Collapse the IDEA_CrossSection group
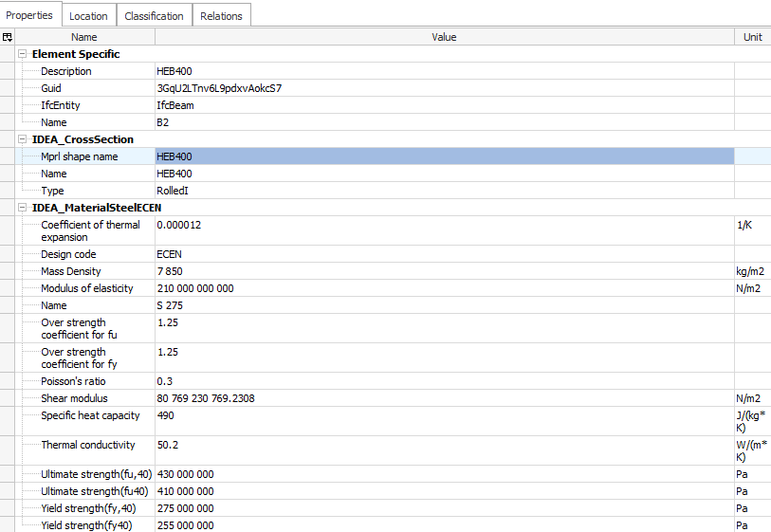The image size is (771, 532). tap(23, 139)
